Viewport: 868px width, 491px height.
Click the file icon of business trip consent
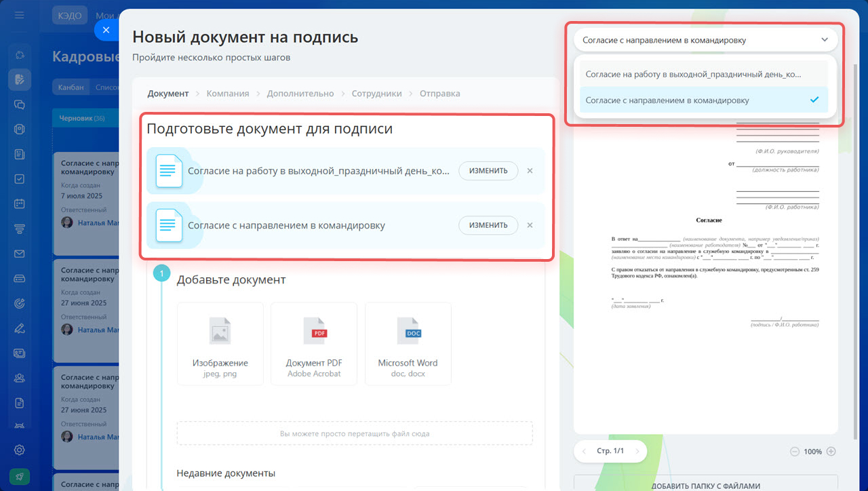pyautogui.click(x=169, y=225)
